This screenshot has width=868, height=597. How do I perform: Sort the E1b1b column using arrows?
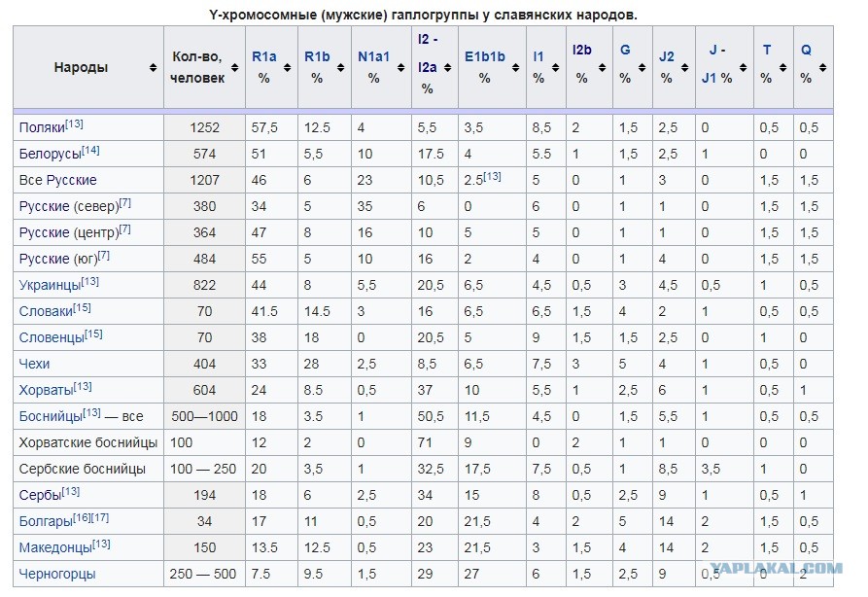515,67
